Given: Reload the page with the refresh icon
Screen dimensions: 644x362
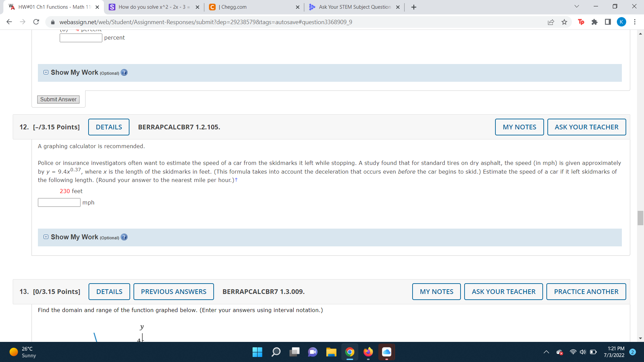Looking at the screenshot, I should pyautogui.click(x=36, y=22).
